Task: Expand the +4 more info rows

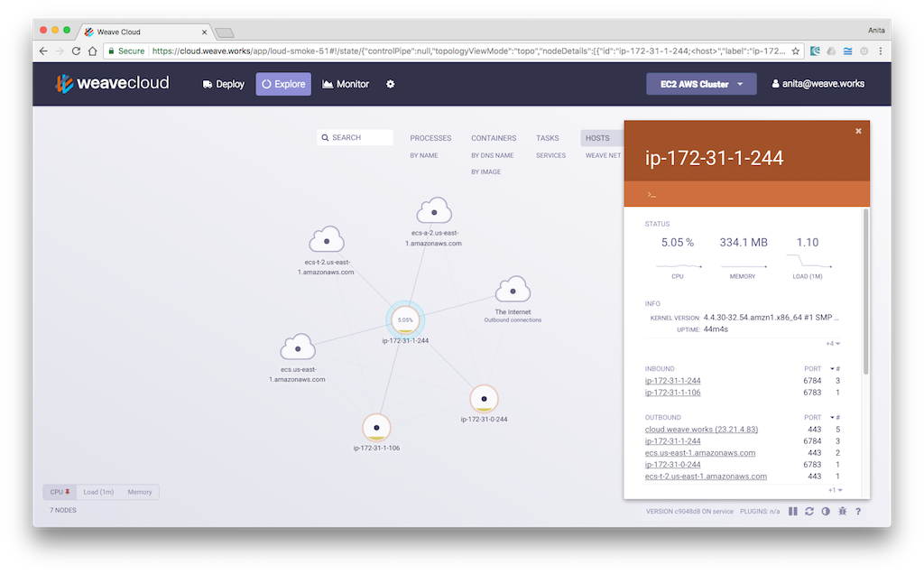Action: (833, 344)
